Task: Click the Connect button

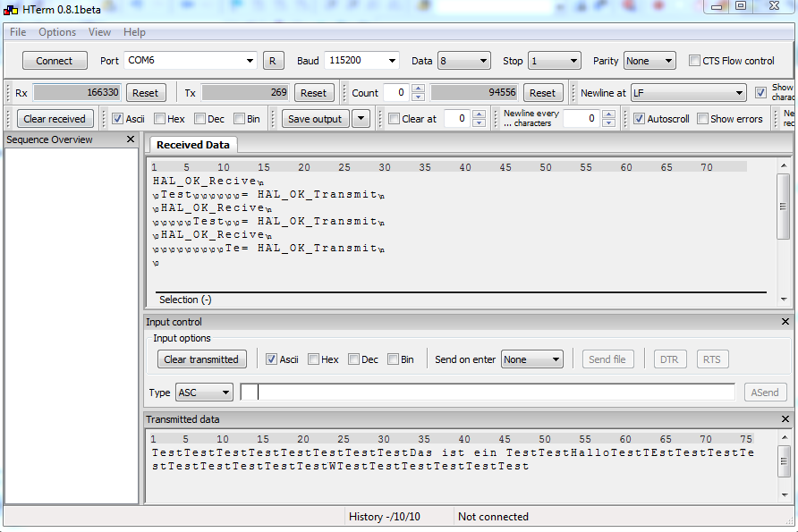Action: [x=55, y=61]
